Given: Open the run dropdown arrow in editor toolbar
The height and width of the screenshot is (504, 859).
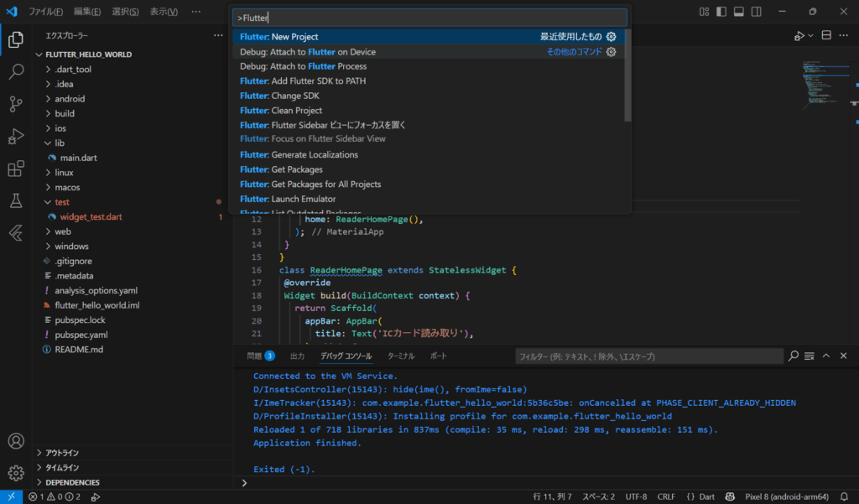Looking at the screenshot, I should click(x=811, y=35).
